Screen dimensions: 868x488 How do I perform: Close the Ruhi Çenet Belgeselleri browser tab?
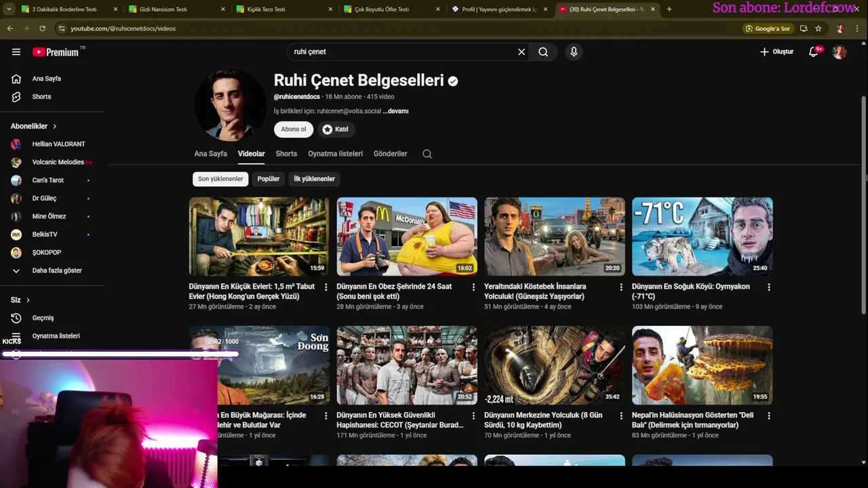(x=653, y=9)
